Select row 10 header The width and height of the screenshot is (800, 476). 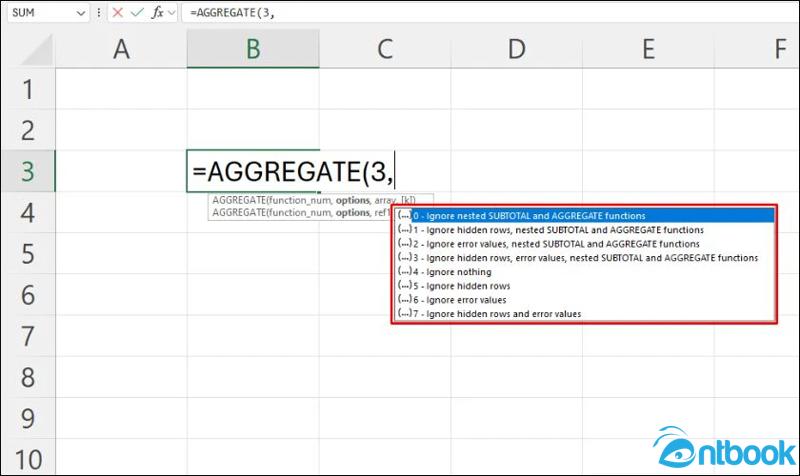28,458
